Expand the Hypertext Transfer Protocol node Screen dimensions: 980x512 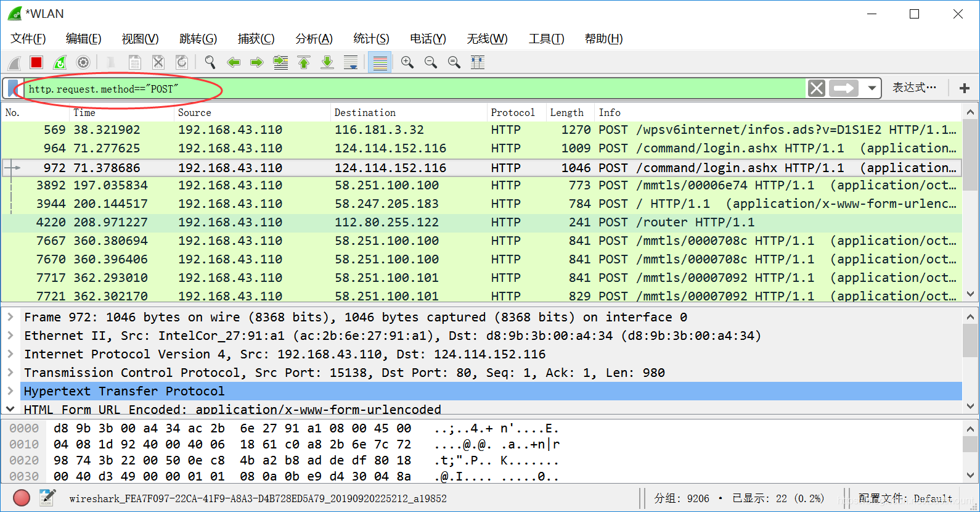(x=10, y=391)
